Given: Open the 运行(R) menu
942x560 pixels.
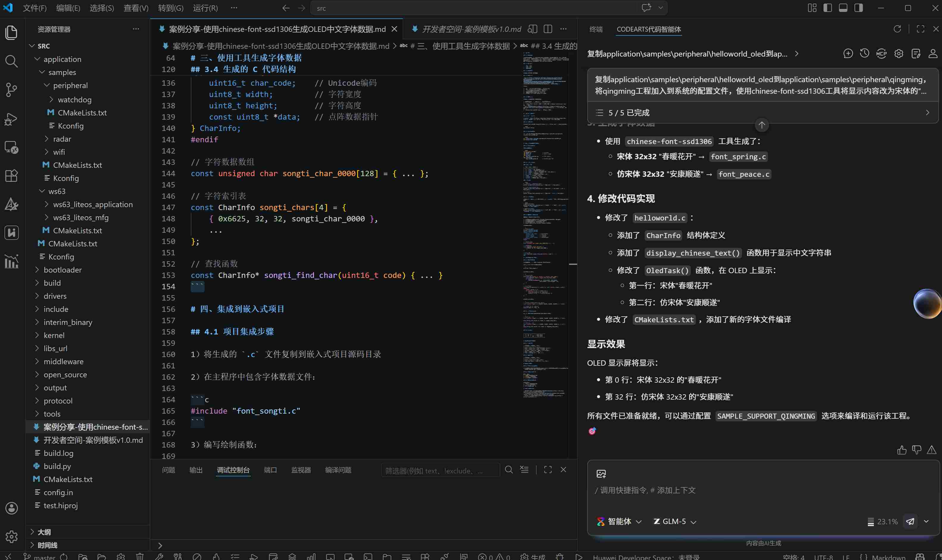Looking at the screenshot, I should click(205, 8).
